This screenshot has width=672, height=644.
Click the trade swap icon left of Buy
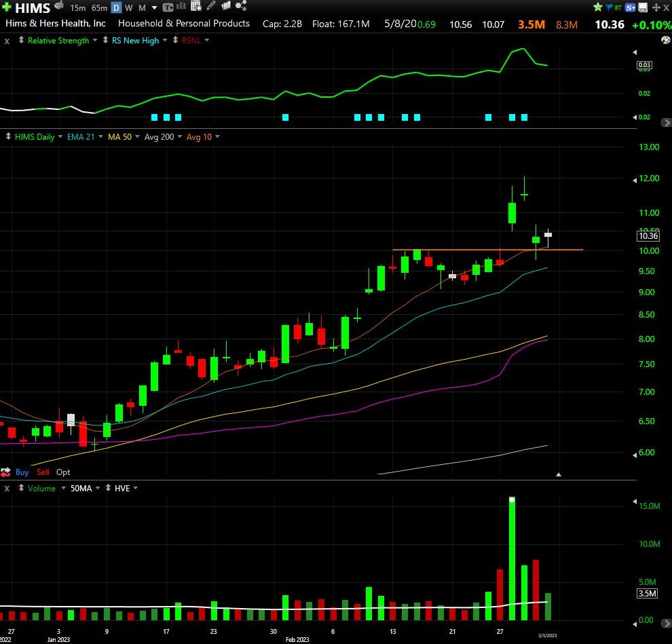[5, 472]
